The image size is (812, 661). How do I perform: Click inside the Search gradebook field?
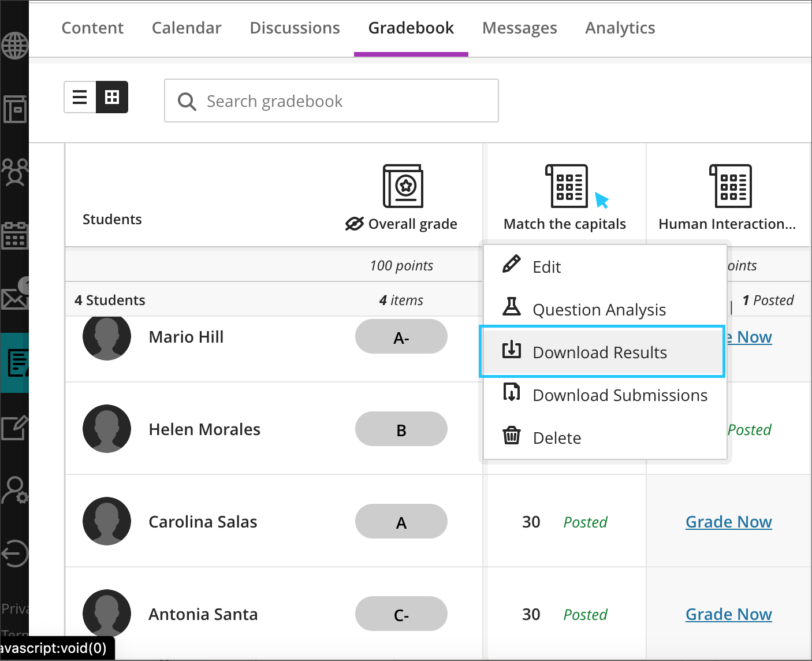click(x=331, y=101)
